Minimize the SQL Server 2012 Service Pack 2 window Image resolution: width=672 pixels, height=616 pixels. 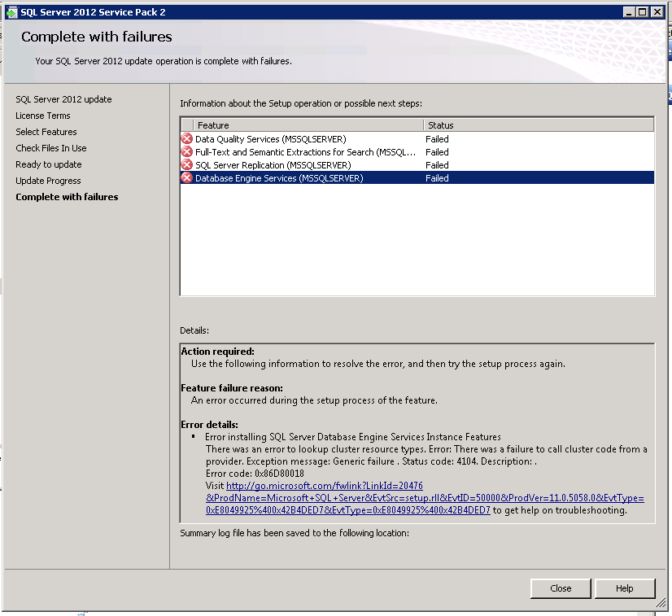click(629, 12)
